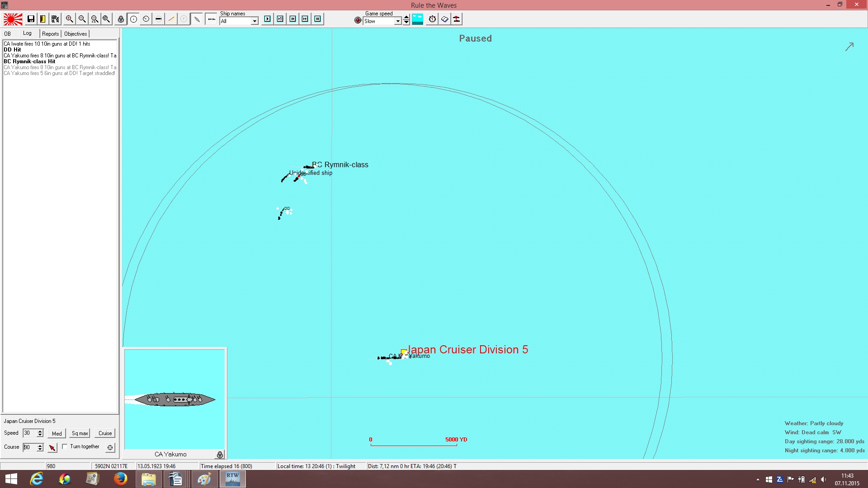Switch to the Log tab

click(28, 33)
